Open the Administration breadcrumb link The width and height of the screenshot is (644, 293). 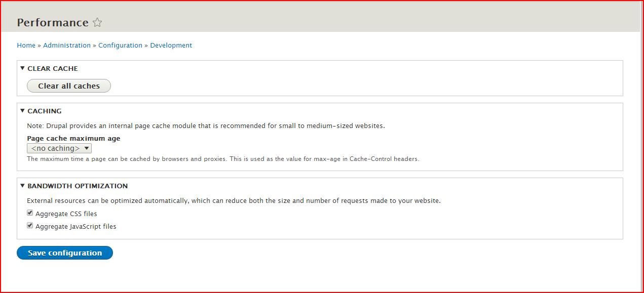click(x=67, y=45)
